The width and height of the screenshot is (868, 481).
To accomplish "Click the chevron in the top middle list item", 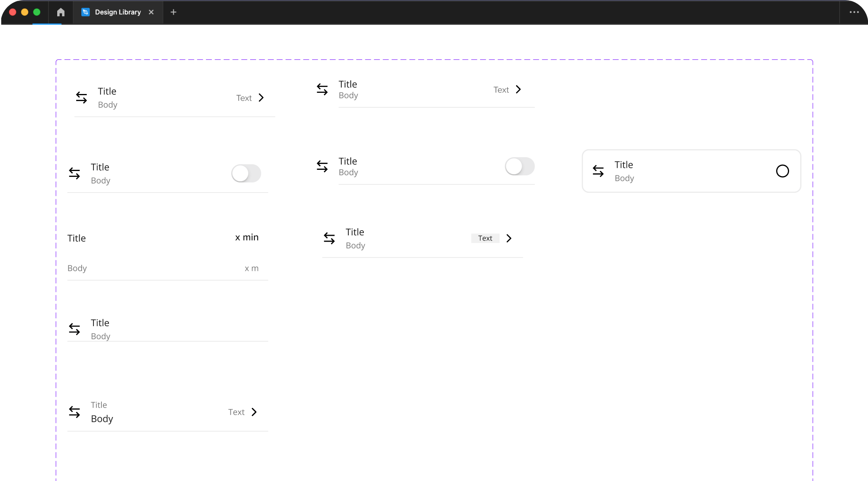I will point(518,90).
